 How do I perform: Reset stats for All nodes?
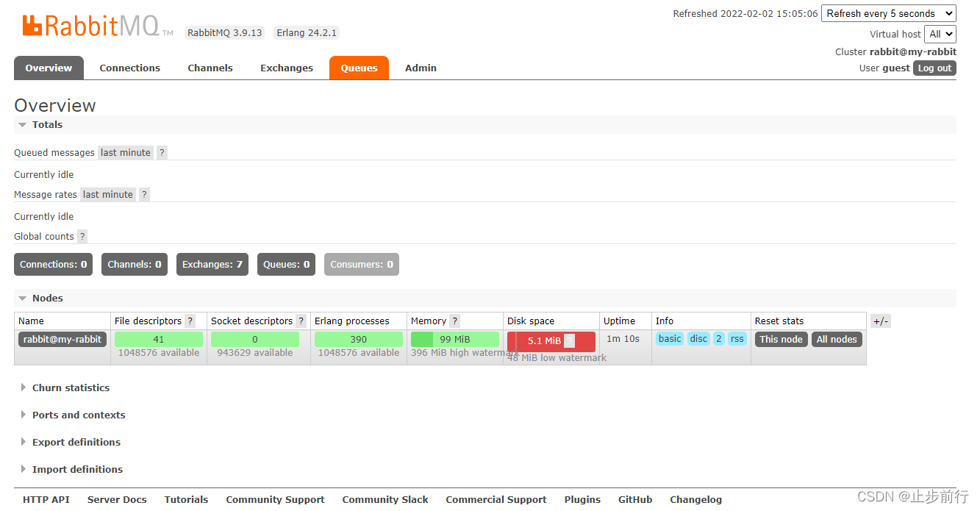pos(837,339)
